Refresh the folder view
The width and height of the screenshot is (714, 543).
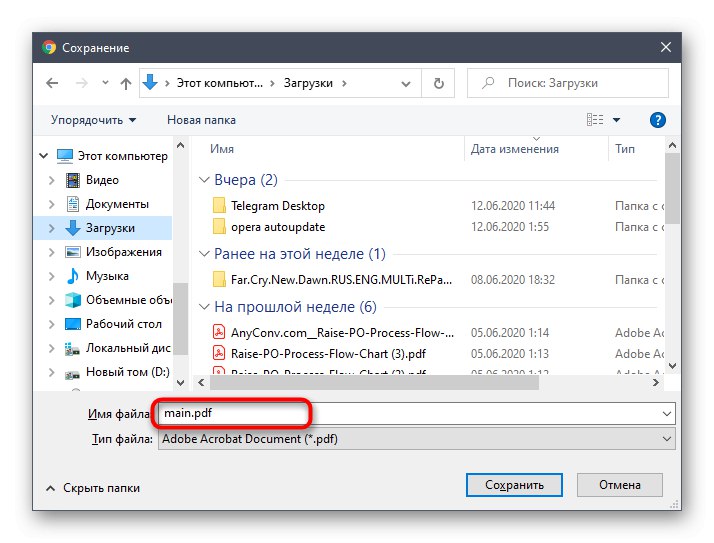click(439, 83)
